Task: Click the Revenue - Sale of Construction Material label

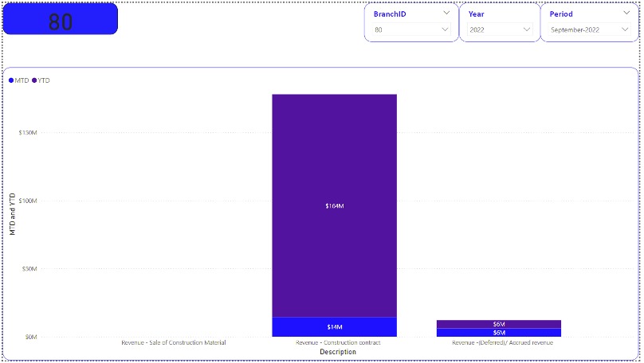Action: (x=173, y=343)
